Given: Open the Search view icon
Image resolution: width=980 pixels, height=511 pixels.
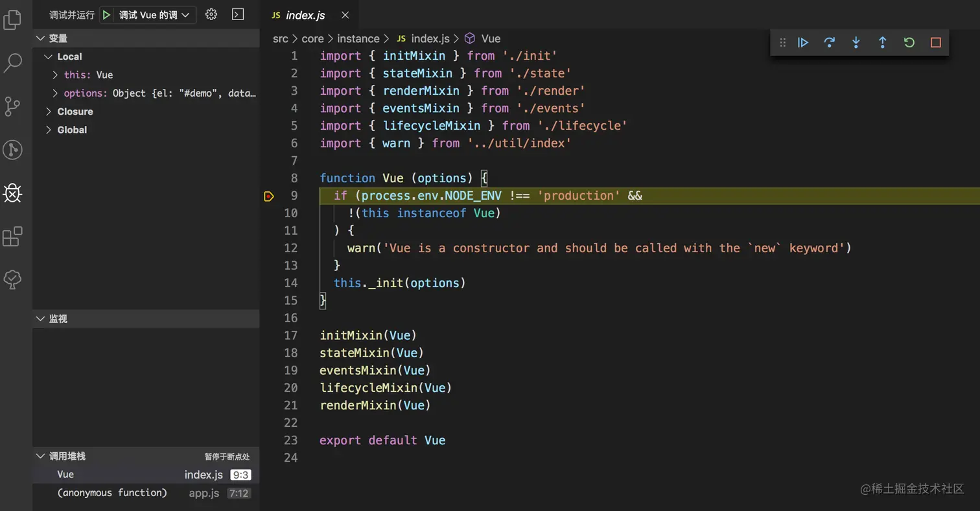Looking at the screenshot, I should 13,63.
